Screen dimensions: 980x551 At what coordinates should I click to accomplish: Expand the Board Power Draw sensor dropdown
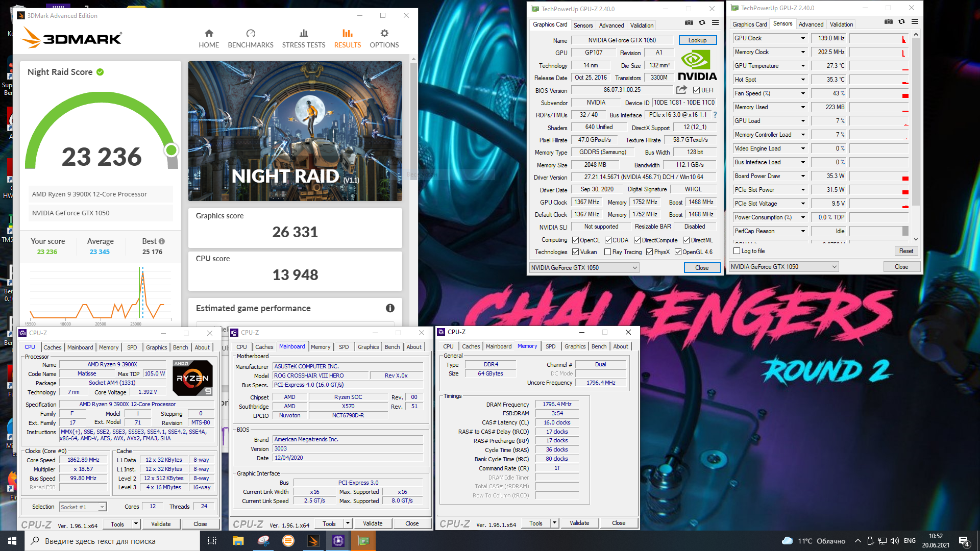coord(803,176)
